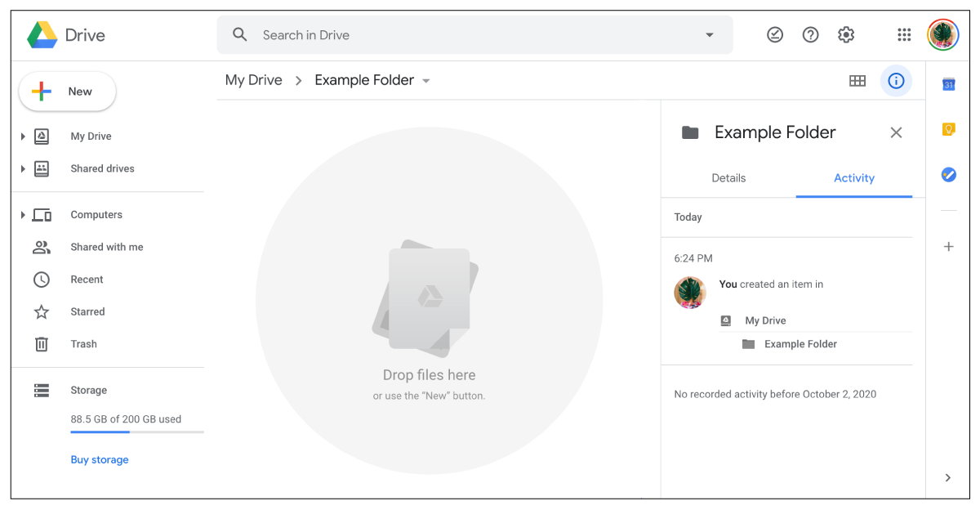Toggle the view details info button
Viewport: 980px width, 510px height.
coord(896,81)
